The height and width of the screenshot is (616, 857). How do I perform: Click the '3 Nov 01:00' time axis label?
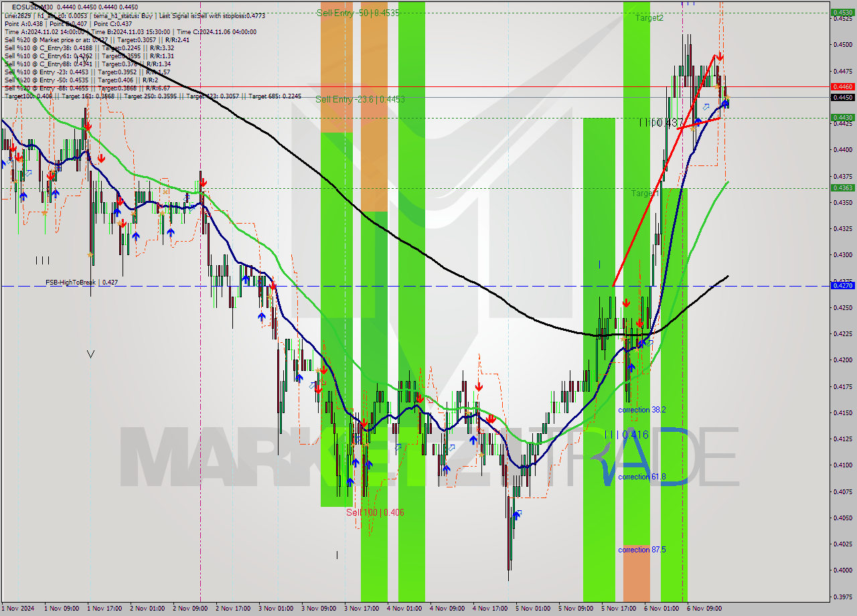tap(276, 609)
